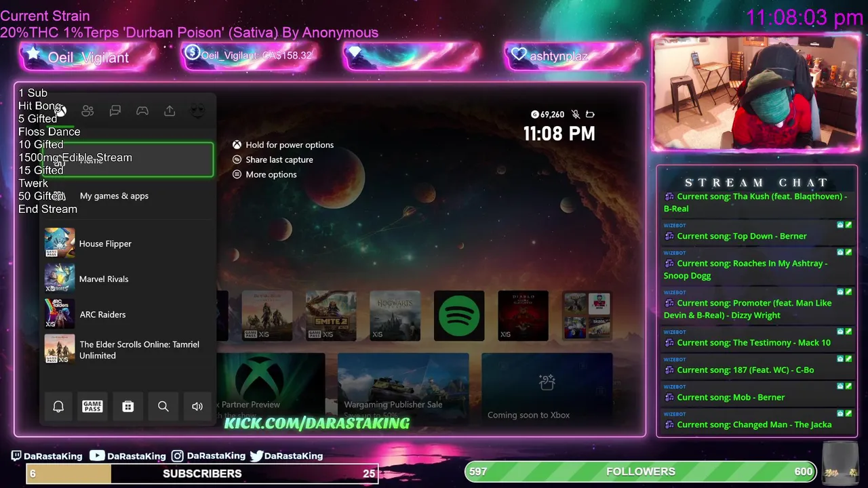Launch ARC Raiders from recent list
Screen dimensions: 868x488
coord(127,314)
